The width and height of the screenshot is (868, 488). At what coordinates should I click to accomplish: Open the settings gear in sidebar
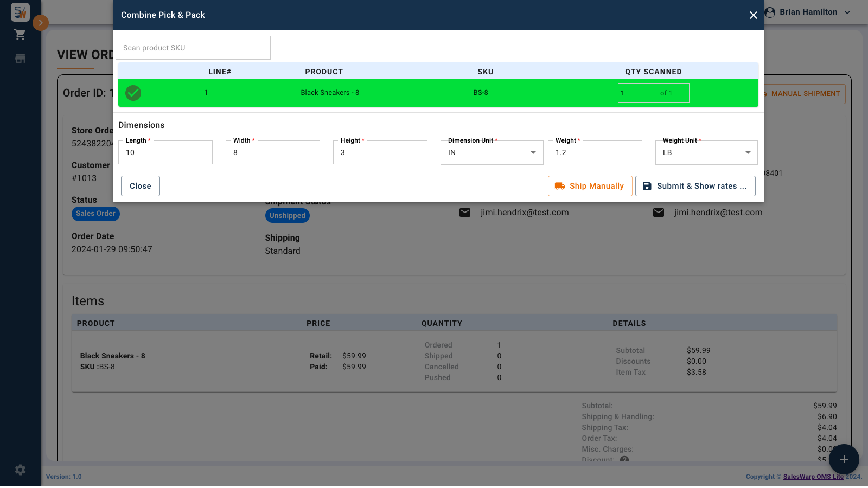point(20,470)
